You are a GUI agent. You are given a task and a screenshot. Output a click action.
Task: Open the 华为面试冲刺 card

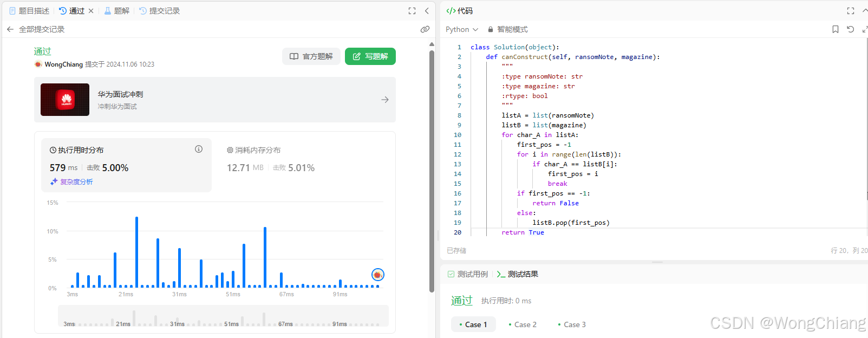pyautogui.click(x=215, y=100)
